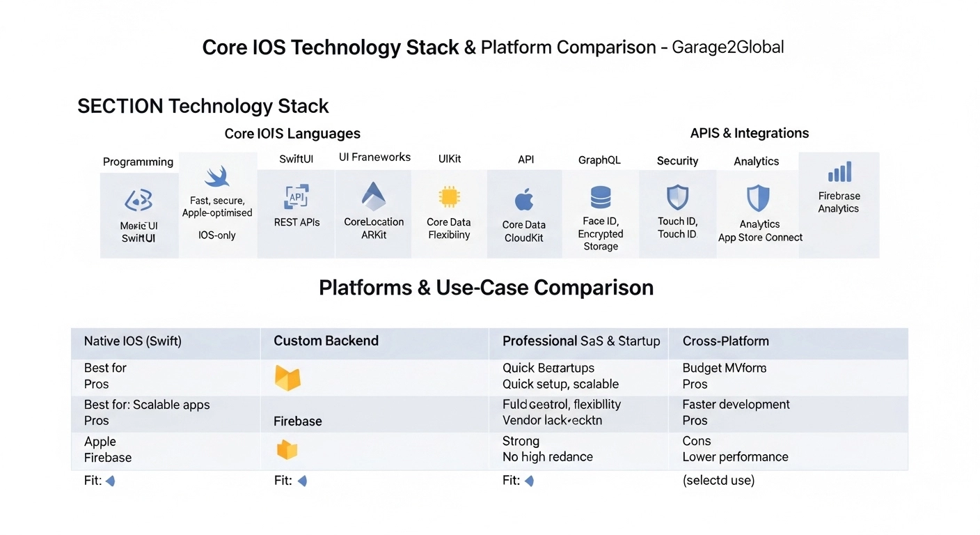
Task: Click the Analytics shield icon
Action: click(759, 197)
